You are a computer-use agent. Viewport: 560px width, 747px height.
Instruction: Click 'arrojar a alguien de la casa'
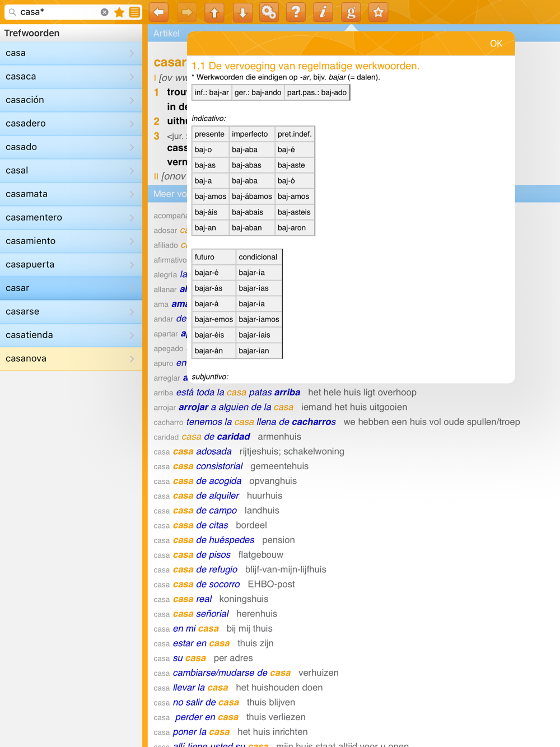(x=236, y=407)
